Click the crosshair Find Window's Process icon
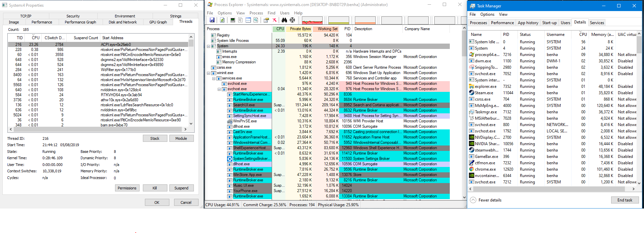Viewport: 644px width, 233px height. (292, 20)
